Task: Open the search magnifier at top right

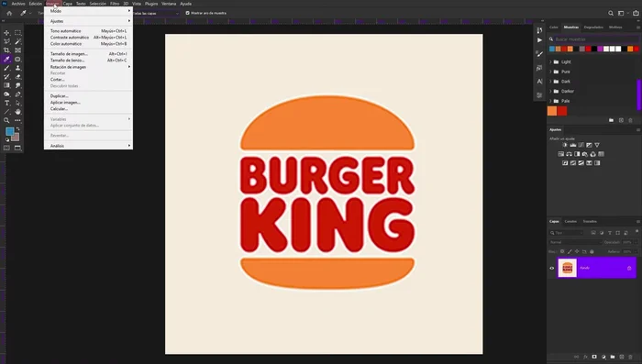Action: coord(611,13)
